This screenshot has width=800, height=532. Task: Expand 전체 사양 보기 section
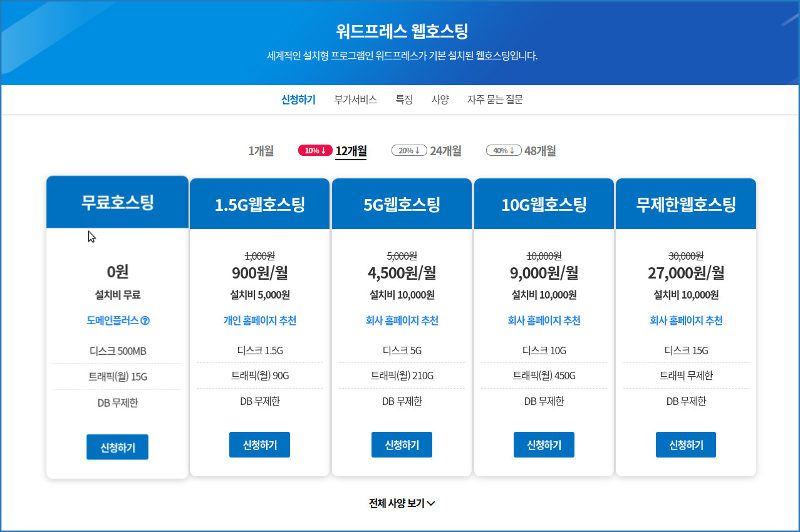pos(402,503)
